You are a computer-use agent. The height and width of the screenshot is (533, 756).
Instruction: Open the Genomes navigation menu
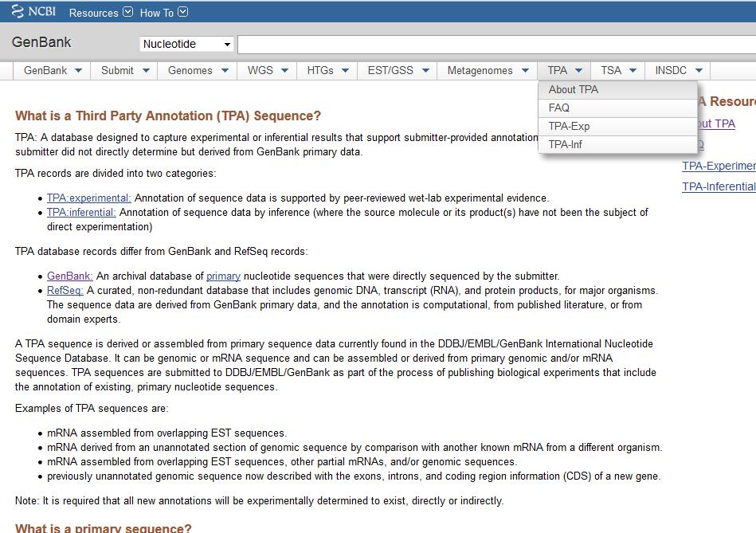pos(198,70)
